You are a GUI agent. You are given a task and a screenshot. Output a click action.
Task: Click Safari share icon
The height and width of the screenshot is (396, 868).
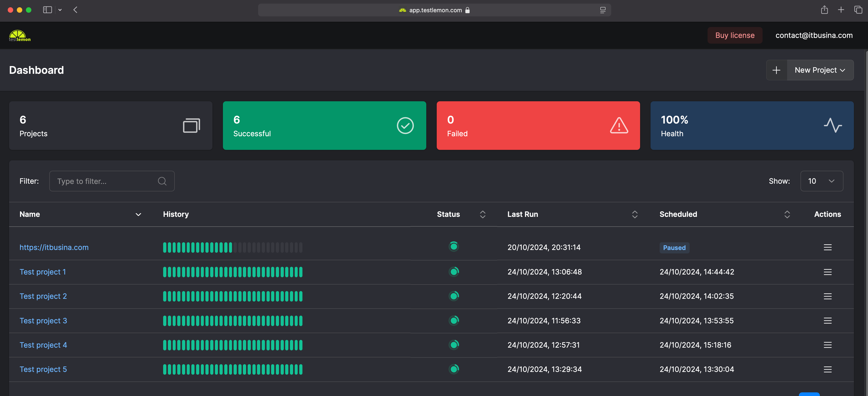(x=824, y=10)
